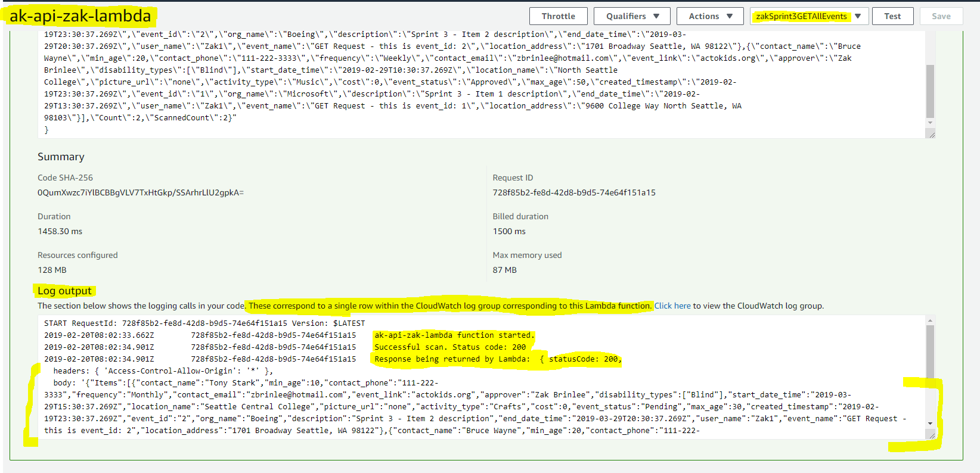Click the Request ID label

[x=513, y=178]
